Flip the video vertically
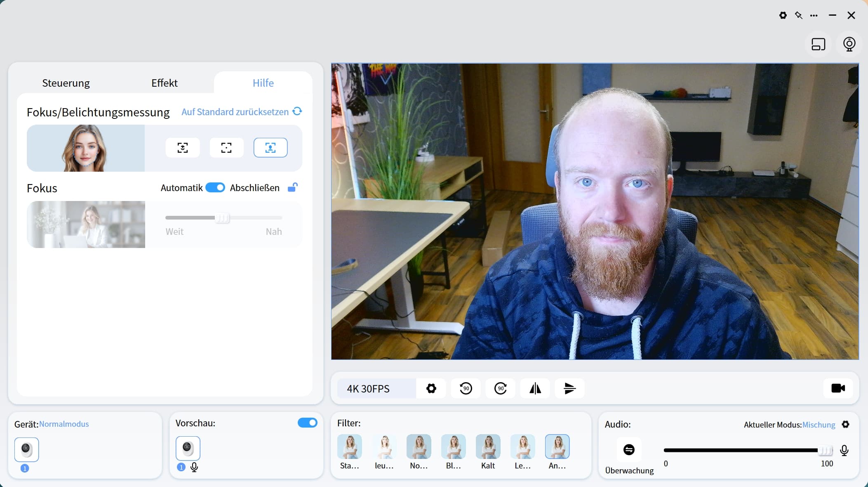The width and height of the screenshot is (868, 487). click(569, 388)
